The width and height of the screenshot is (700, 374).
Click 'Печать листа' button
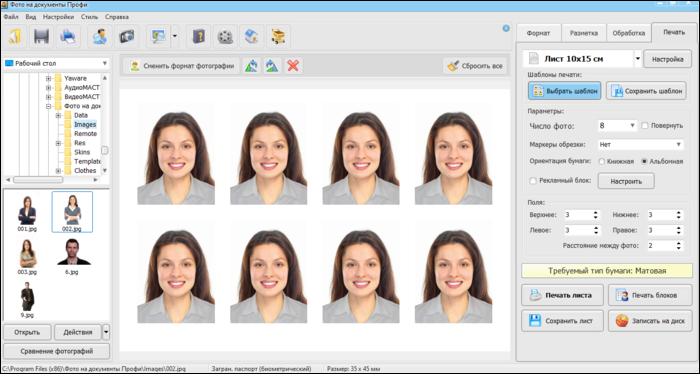(562, 295)
